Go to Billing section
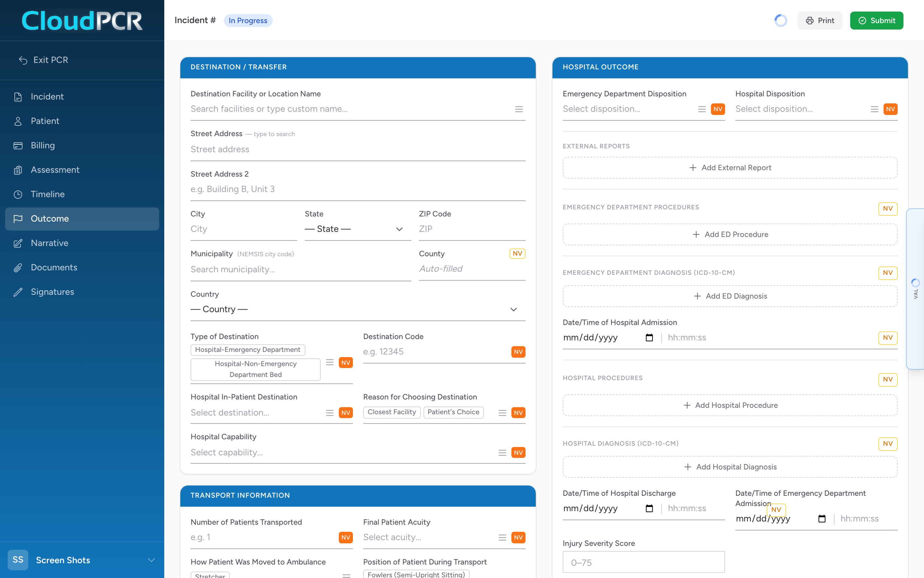 (82, 146)
